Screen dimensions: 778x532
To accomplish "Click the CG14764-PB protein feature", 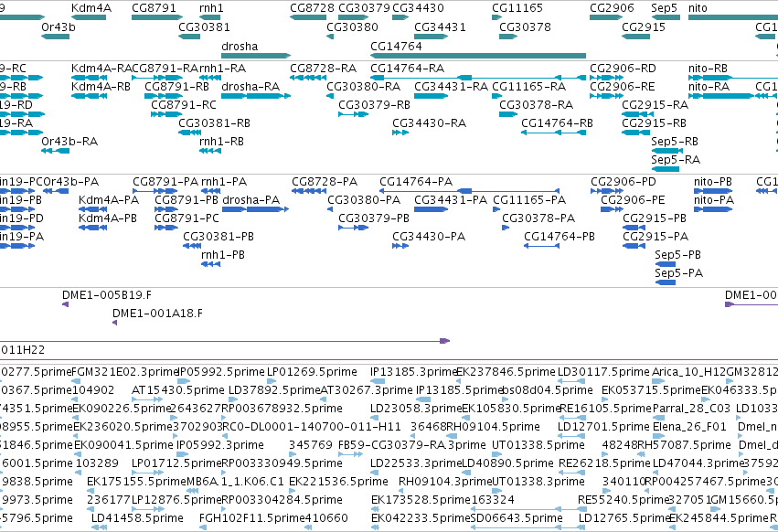I will [542, 246].
